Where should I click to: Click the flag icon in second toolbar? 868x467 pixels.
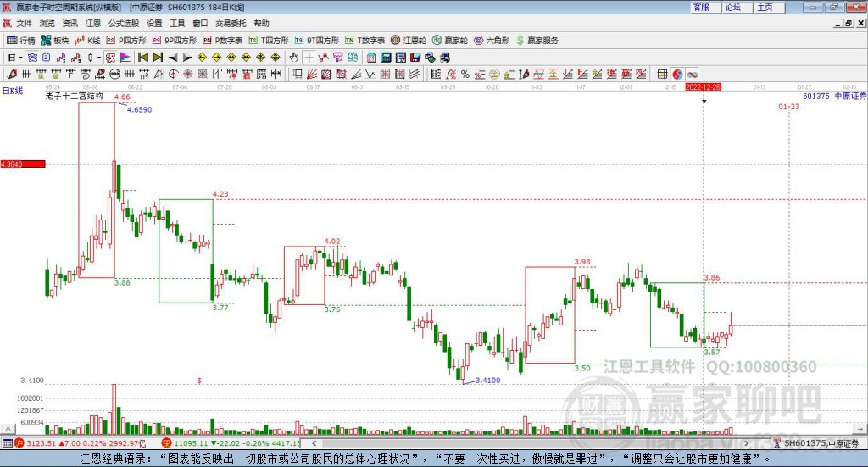(125, 57)
